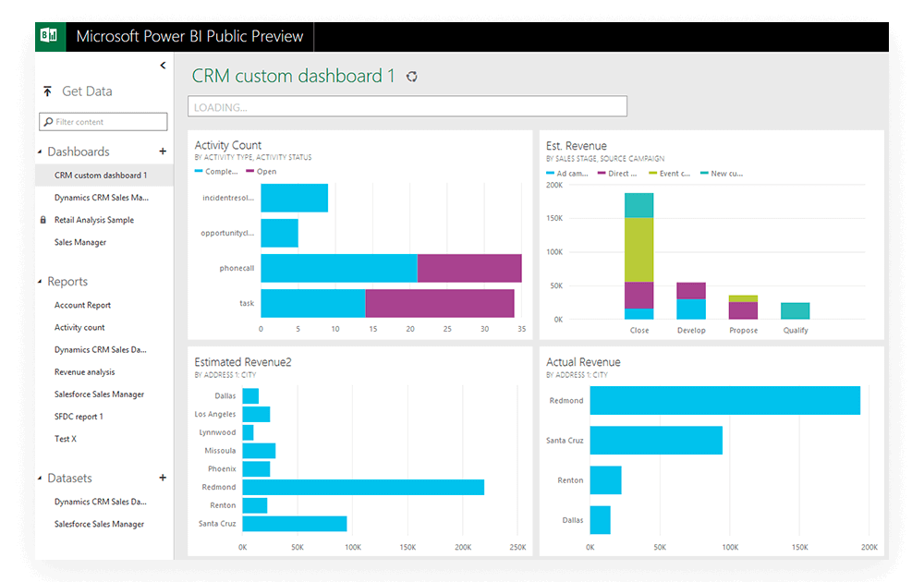Select the Santa Cruz bar in Estimated Revenue2
This screenshot has width=924, height=582.
295,524
